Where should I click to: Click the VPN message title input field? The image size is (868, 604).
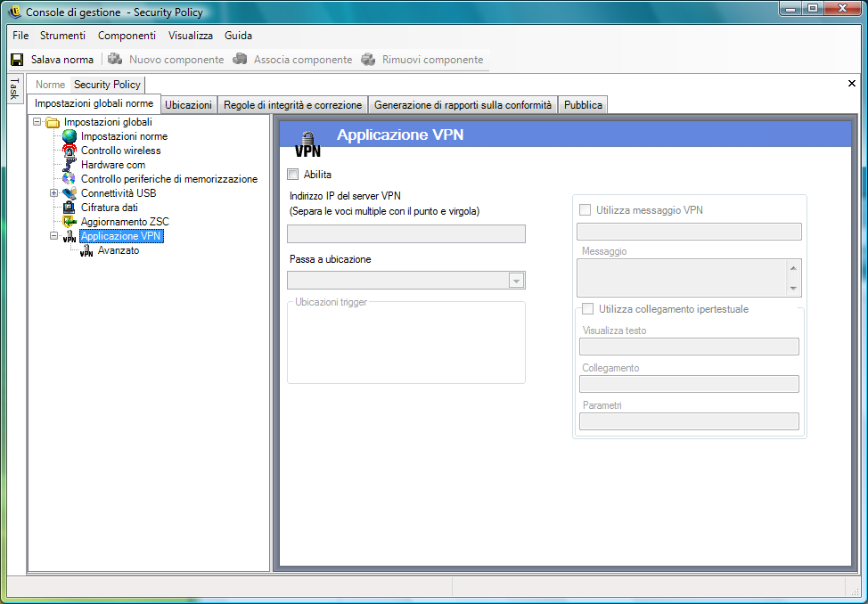point(689,232)
